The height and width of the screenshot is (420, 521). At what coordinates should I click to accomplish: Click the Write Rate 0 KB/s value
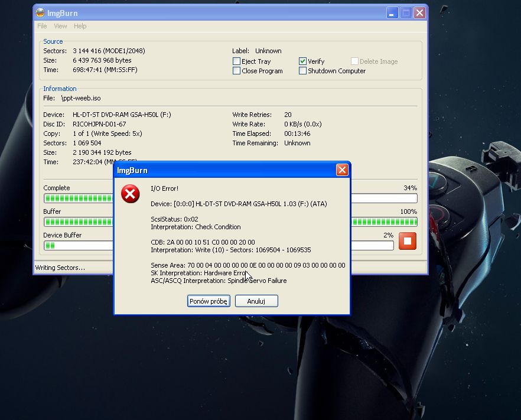pyautogui.click(x=302, y=124)
